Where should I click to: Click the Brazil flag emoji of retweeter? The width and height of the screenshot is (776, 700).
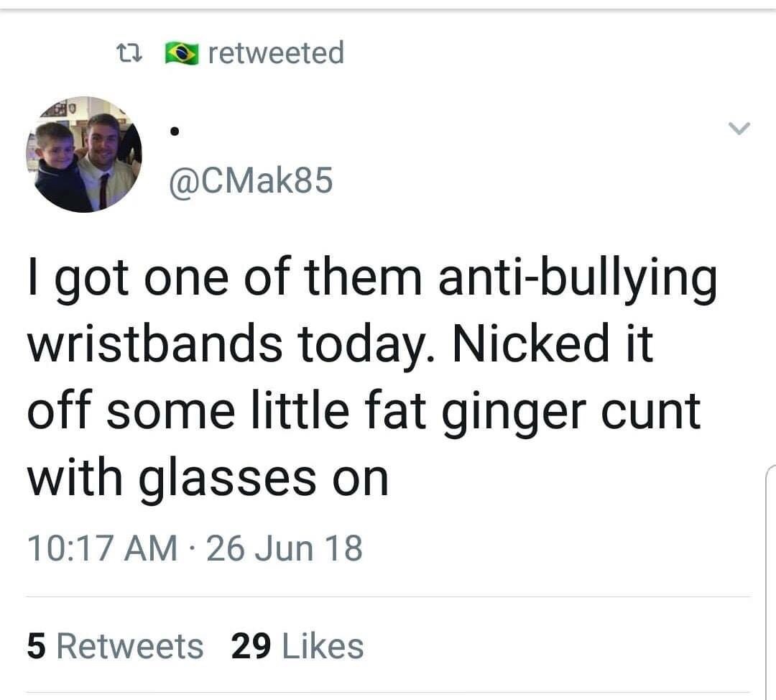(182, 54)
